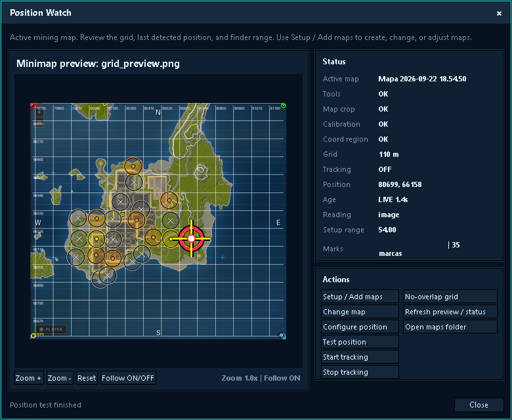Click the Position value '80699, 66158'
This screenshot has width=512, height=420.
pos(400,184)
